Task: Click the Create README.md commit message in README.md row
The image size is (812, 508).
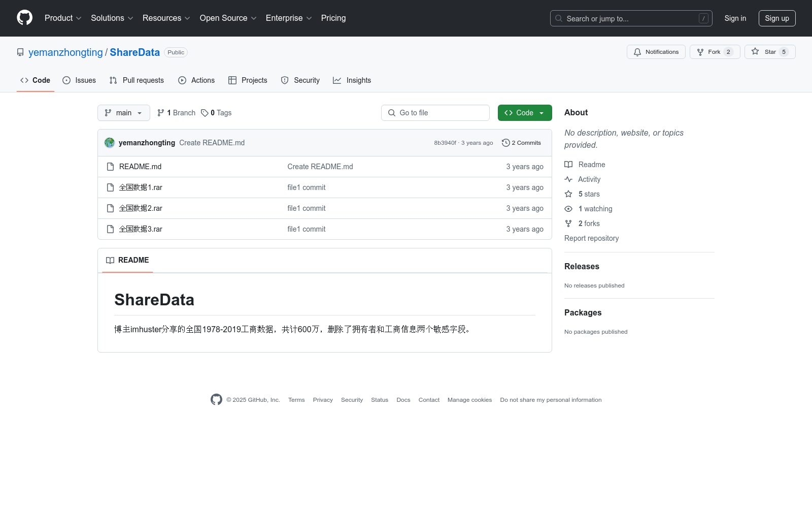Action: pos(320,167)
